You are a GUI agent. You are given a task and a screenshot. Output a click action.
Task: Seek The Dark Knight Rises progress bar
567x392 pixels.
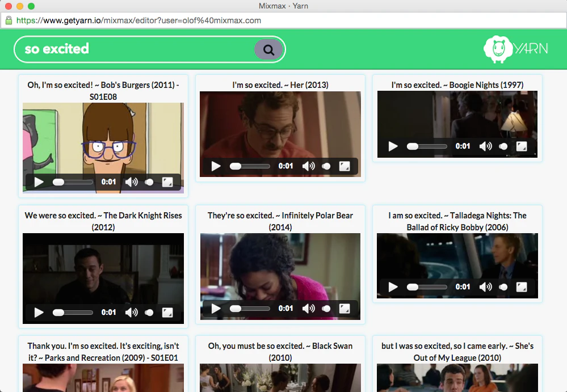pos(73,313)
